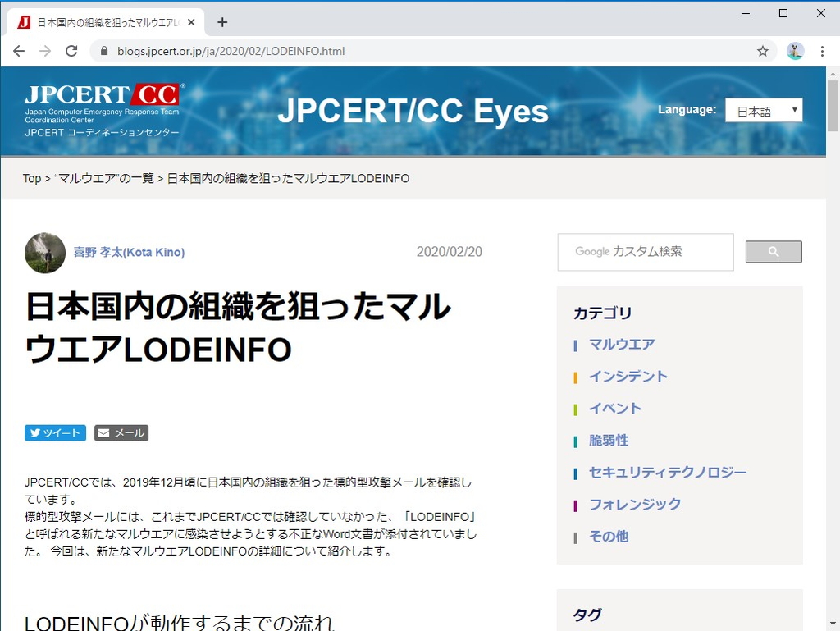840x631 pixels.
Task: Open Chrome's three-dot menu
Action: pos(823,50)
